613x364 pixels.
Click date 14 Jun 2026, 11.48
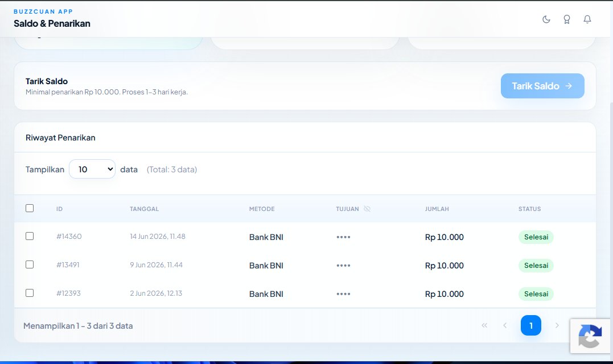(158, 236)
